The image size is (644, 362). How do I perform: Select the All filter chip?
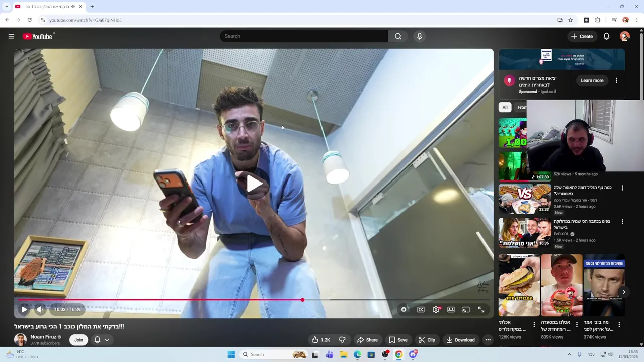[x=505, y=107]
